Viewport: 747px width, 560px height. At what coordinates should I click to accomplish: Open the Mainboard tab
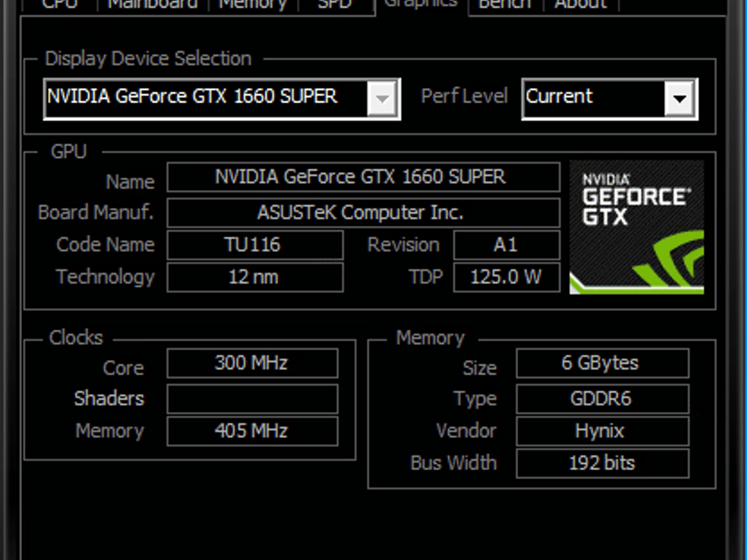tap(152, 5)
